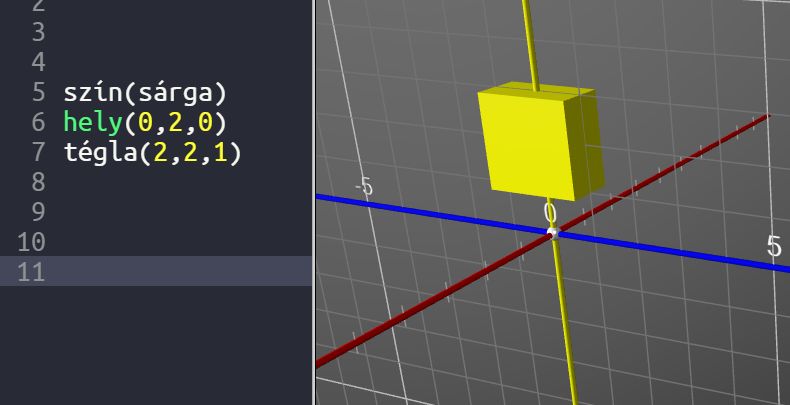
Task: Click the red axis in the lower left
Action: pos(400,321)
